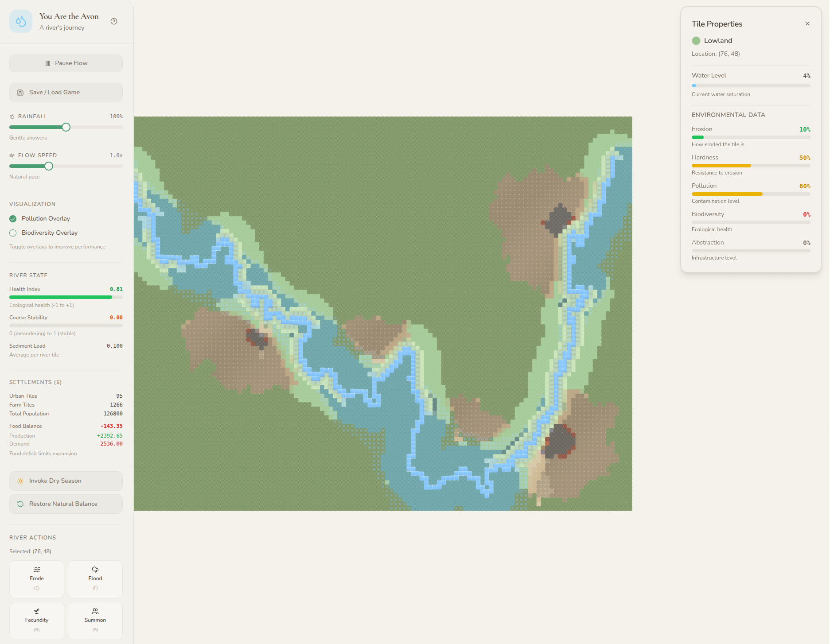
Task: Click the Rainfall slider handle
Action: pyautogui.click(x=66, y=128)
